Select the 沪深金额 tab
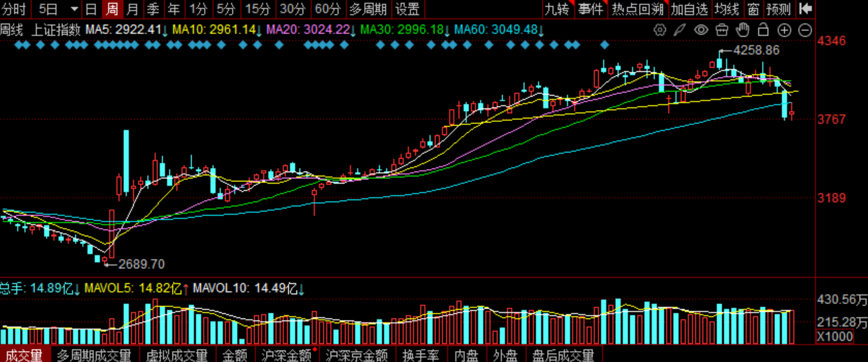The height and width of the screenshot is (362, 868). pyautogui.click(x=286, y=355)
